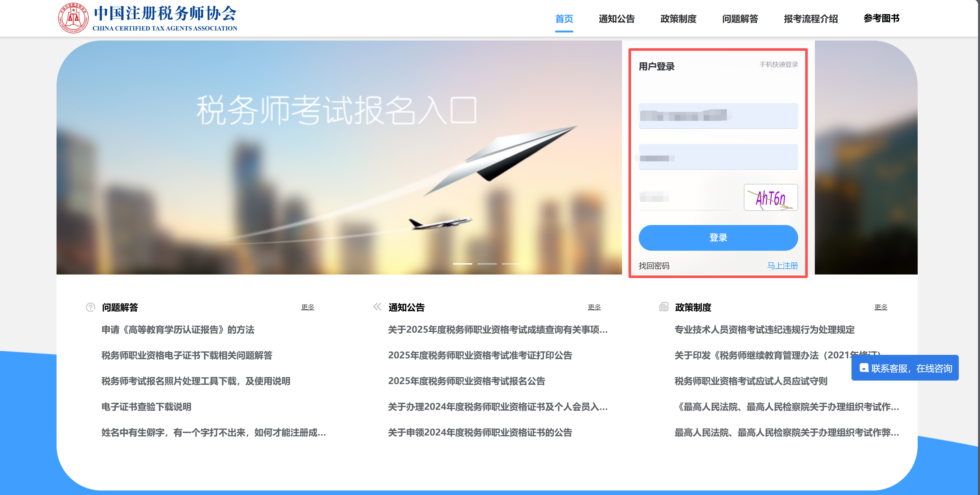Open the 找回密码 link
Image resolution: width=980 pixels, height=495 pixels.
pos(654,265)
